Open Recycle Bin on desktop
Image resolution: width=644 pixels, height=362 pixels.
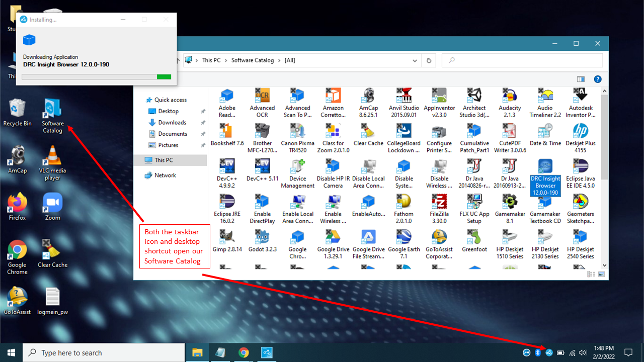click(x=17, y=112)
